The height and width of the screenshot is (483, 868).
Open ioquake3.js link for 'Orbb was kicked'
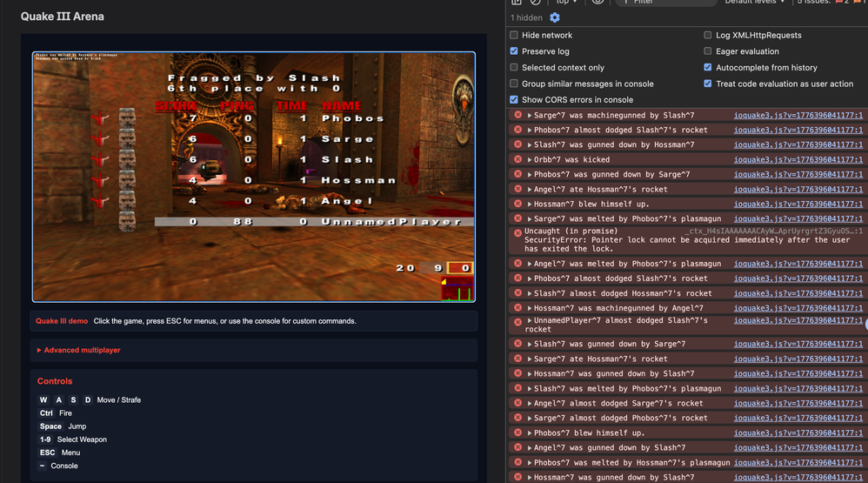pos(798,159)
